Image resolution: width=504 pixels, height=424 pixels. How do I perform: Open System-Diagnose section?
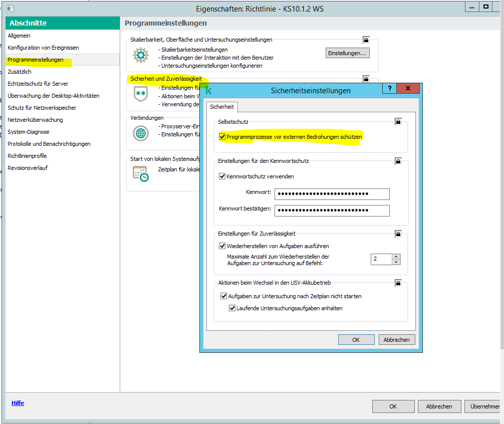(29, 132)
